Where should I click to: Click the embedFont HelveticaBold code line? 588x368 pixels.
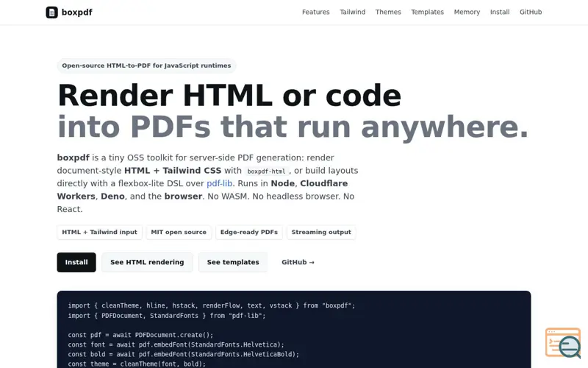(x=184, y=355)
